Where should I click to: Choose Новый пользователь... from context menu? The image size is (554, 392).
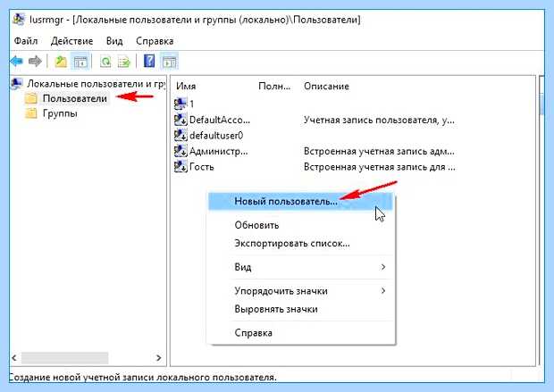click(300, 202)
